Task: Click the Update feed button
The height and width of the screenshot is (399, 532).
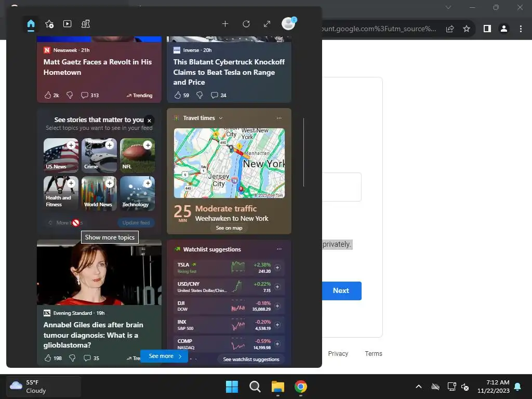Action: [x=136, y=222]
